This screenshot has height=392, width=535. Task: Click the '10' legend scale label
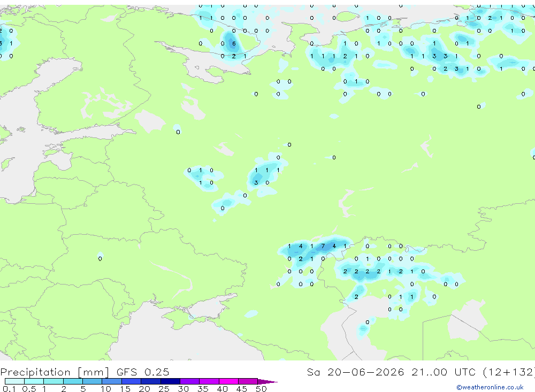pyautogui.click(x=106, y=389)
